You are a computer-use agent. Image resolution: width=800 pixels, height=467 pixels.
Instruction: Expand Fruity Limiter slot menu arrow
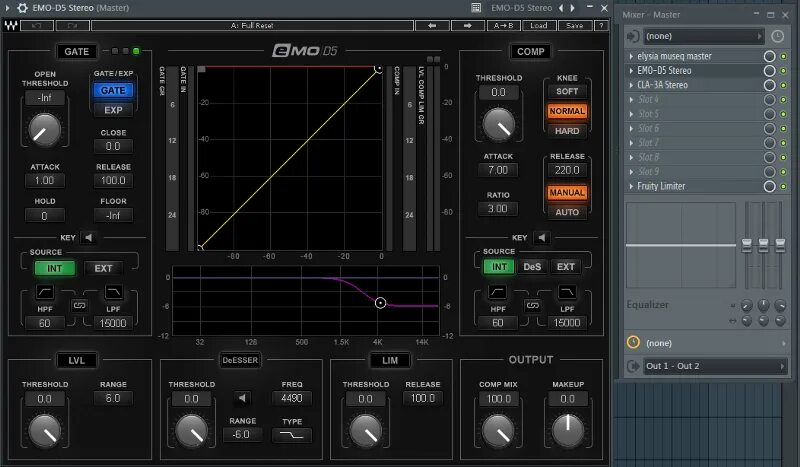coord(631,186)
